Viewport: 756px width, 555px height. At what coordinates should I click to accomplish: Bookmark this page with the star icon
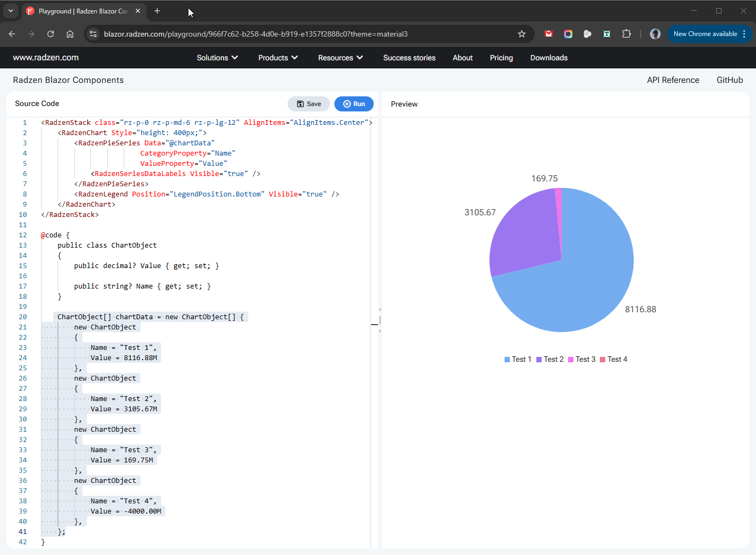click(x=521, y=34)
